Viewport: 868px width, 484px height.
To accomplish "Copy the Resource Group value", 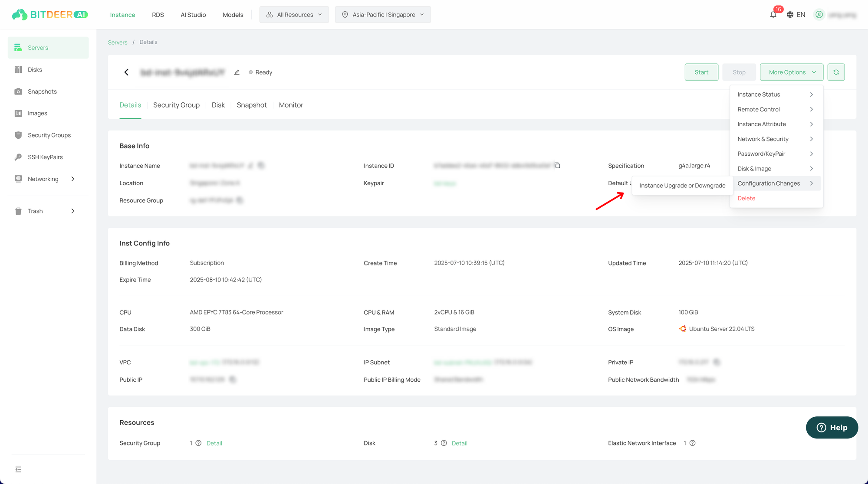I will [240, 200].
